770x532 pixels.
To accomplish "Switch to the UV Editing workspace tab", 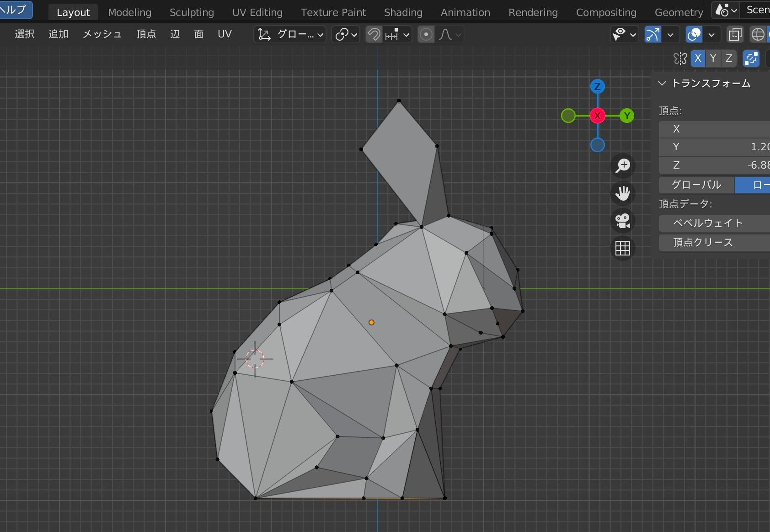I will click(x=257, y=12).
